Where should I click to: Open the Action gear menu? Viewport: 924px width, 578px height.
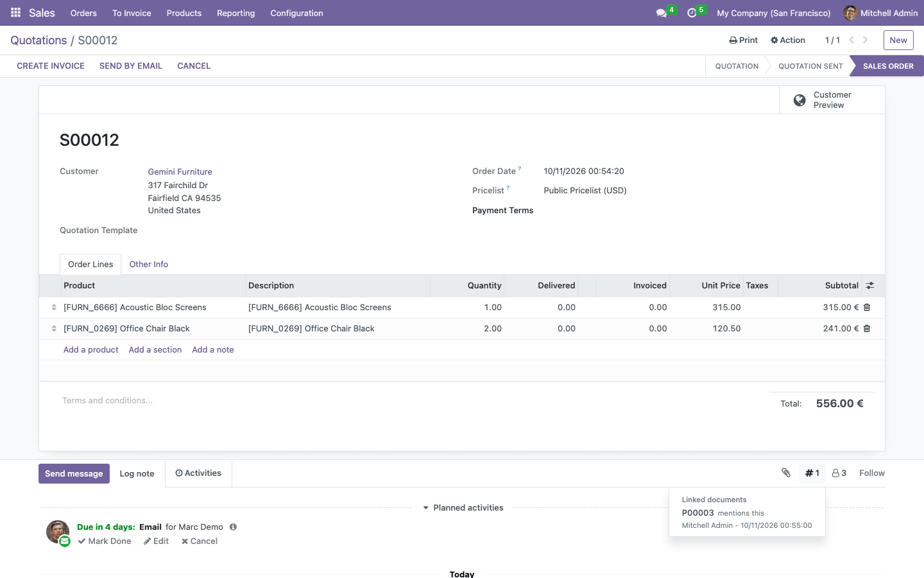[x=788, y=40]
